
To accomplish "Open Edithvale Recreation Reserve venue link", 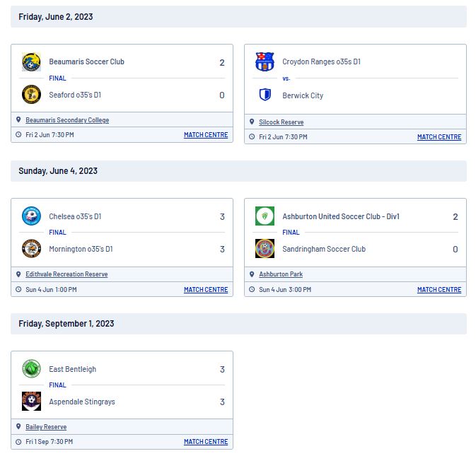I will coord(66,274).
